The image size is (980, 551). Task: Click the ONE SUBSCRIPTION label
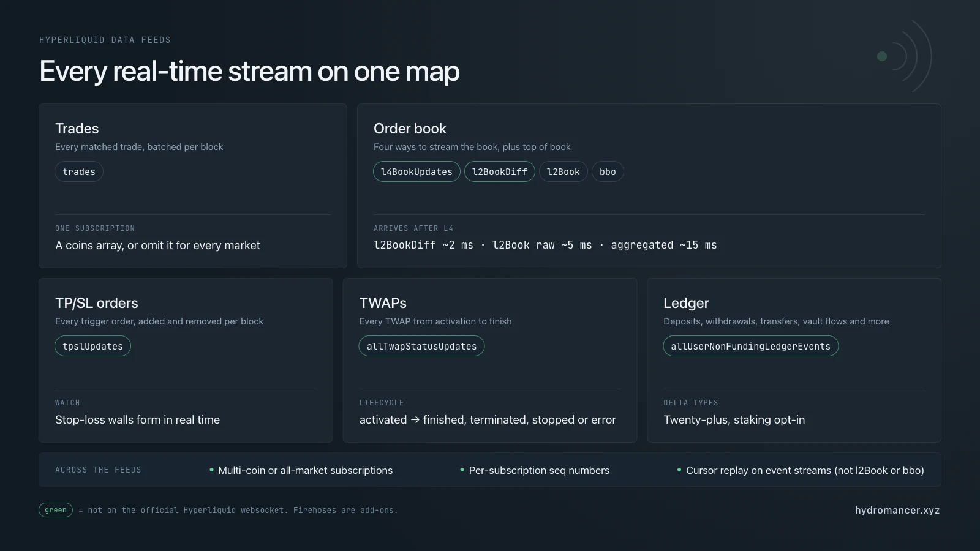coord(95,228)
